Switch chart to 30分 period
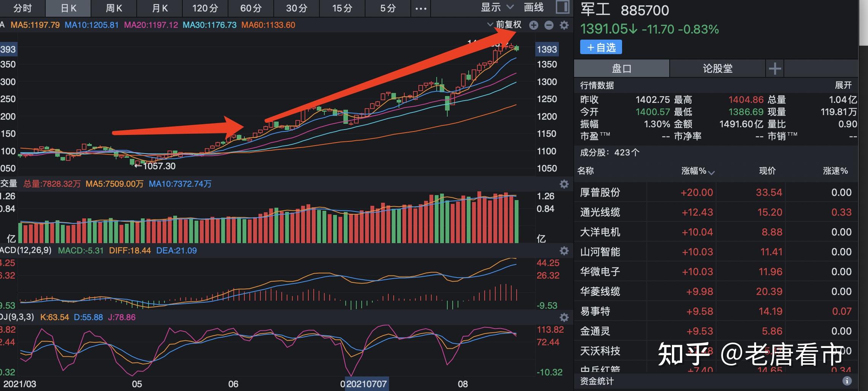868x391 pixels. [x=297, y=8]
